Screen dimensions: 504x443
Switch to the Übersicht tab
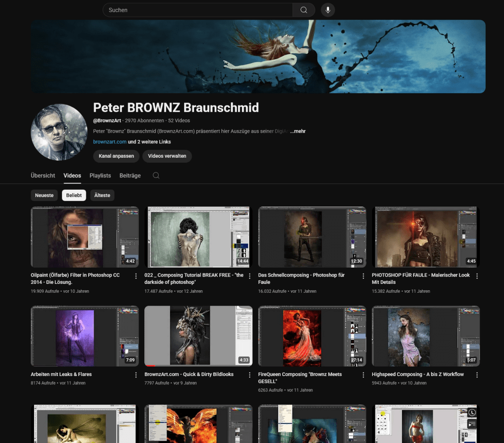[43, 175]
